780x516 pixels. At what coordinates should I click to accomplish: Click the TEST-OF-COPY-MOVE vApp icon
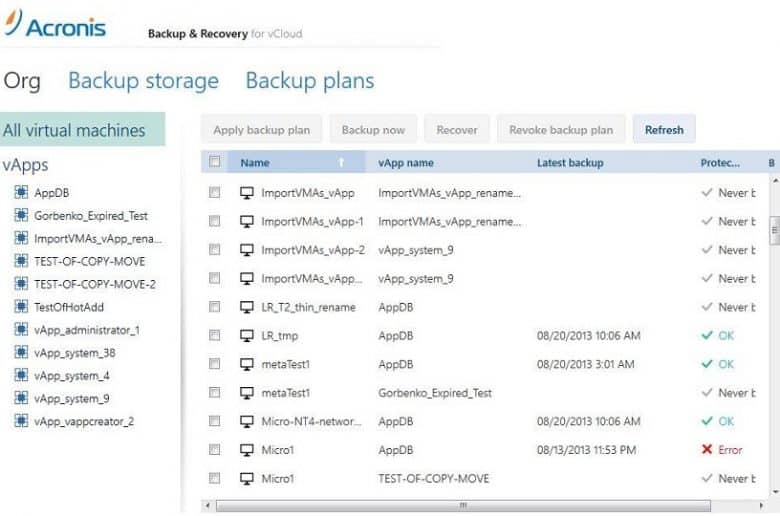pos(21,261)
